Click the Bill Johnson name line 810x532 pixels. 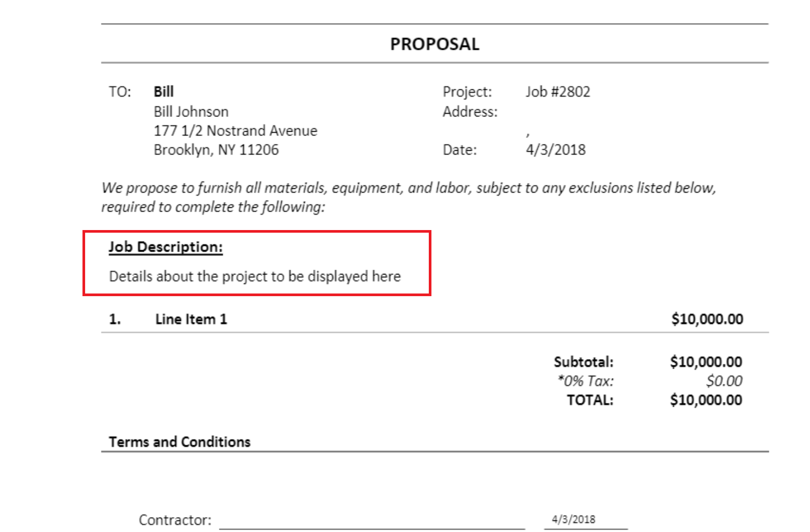[191, 112]
